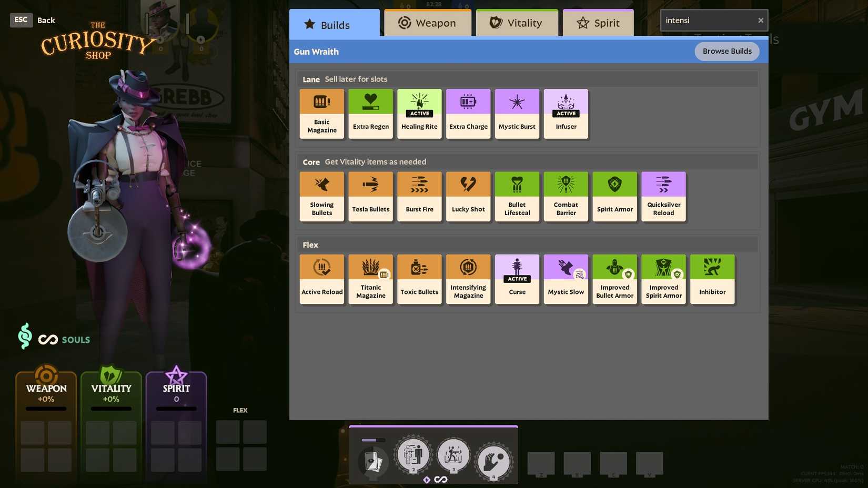Viewport: 868px width, 488px height.
Task: Click the Mystic Slow item
Action: pos(566,279)
